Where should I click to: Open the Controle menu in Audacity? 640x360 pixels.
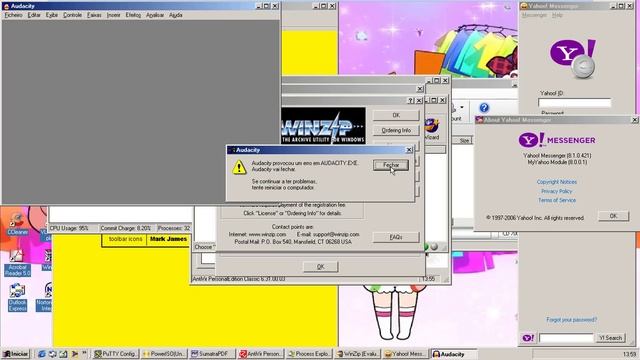[x=72, y=15]
